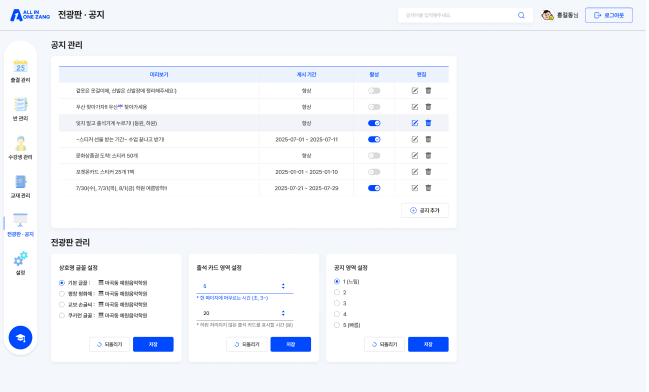This screenshot has height=392, width=649.
Task: Click stepper arrows of the value 5 field
Action: tap(283, 286)
